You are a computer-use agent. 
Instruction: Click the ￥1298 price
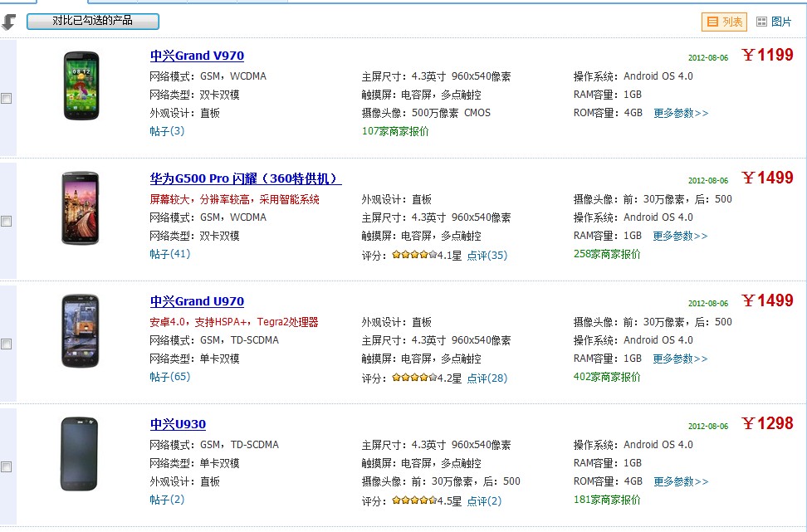click(x=767, y=423)
